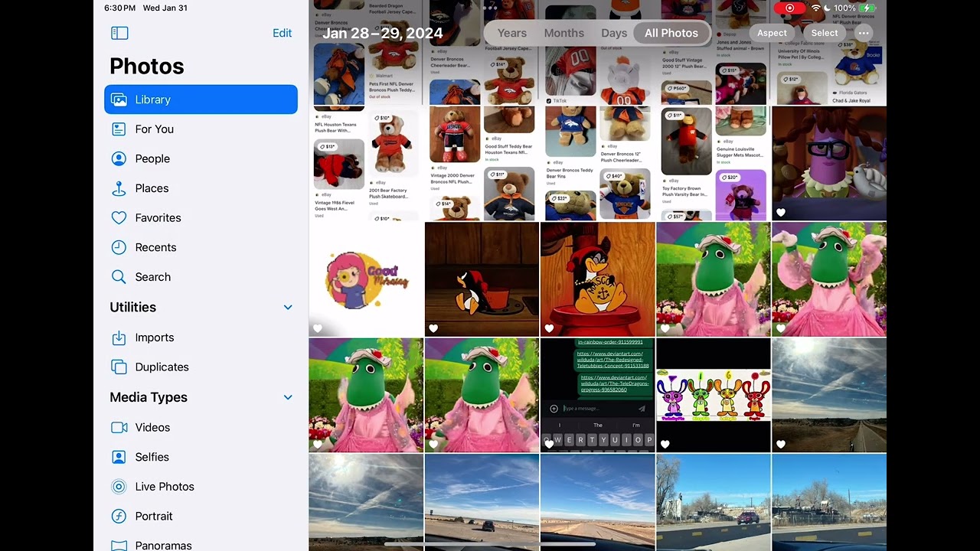This screenshot has height=551, width=980.
Task: Collapse the Media Types section chevron
Action: [x=288, y=397]
